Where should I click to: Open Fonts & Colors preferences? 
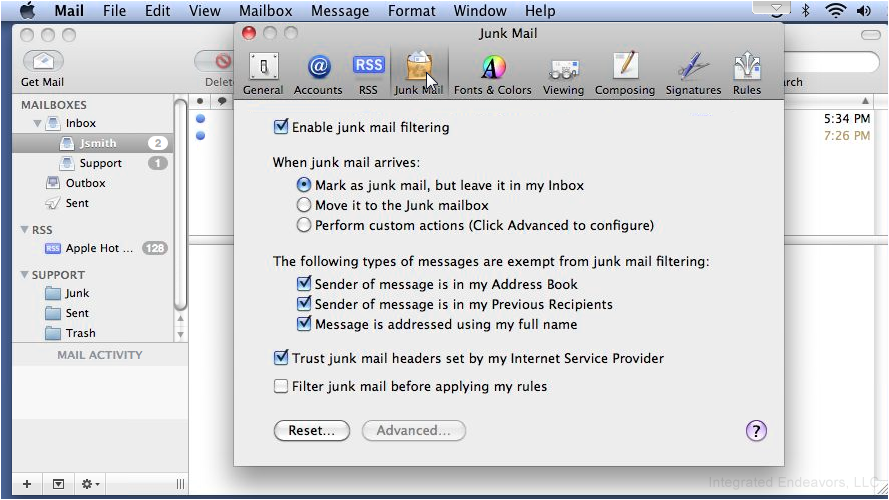tap(493, 74)
